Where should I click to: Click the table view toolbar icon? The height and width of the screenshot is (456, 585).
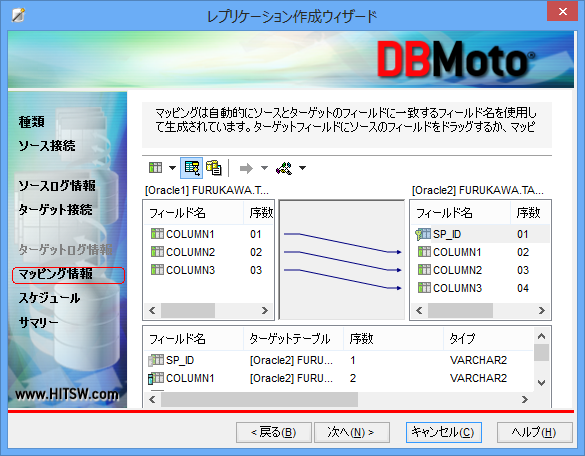click(156, 168)
